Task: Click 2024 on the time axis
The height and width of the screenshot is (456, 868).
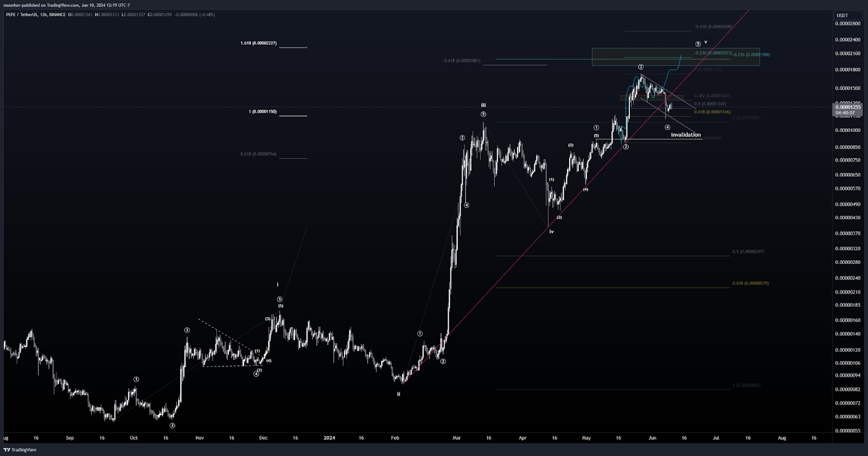Action: (x=329, y=438)
